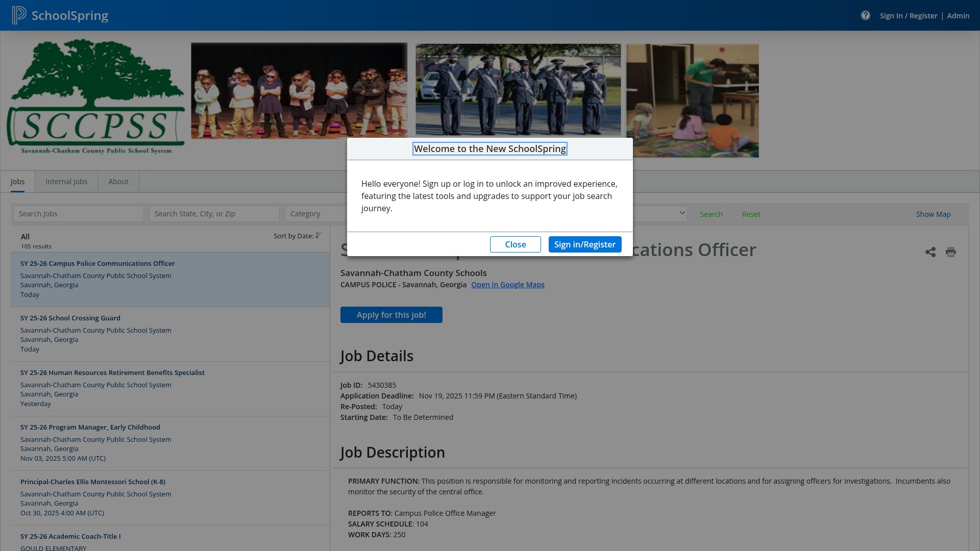
Task: Click Open in Google Maps link
Action: pos(507,285)
